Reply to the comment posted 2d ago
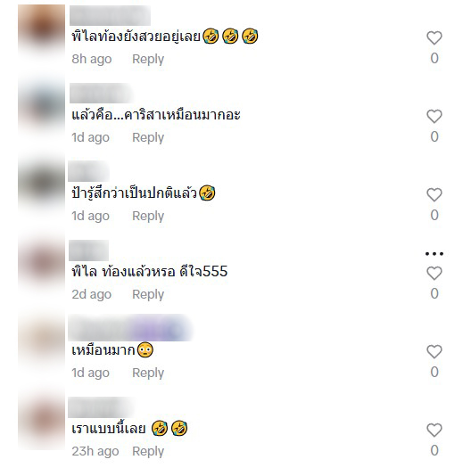 [x=148, y=294]
